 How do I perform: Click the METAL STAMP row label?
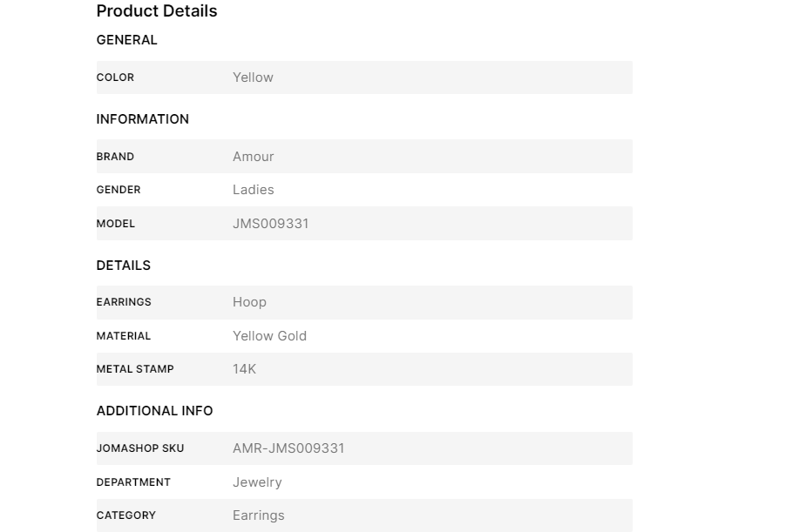135,369
